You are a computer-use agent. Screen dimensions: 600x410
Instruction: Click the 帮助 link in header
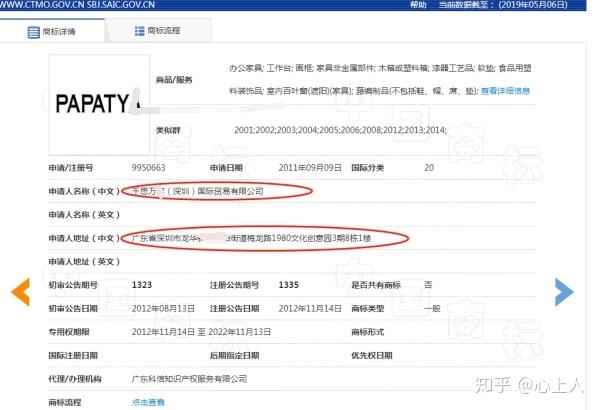[418, 5]
